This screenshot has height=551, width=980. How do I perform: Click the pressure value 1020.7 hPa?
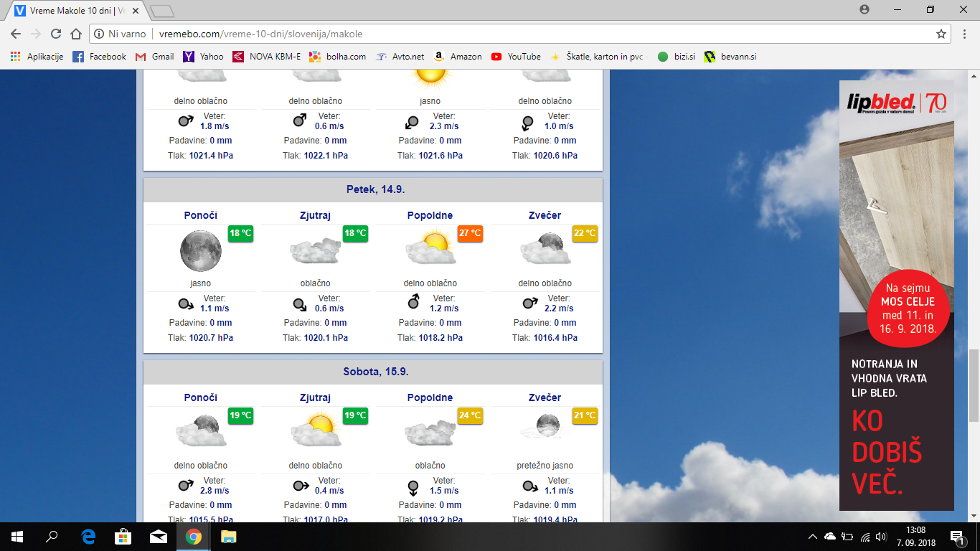click(211, 338)
